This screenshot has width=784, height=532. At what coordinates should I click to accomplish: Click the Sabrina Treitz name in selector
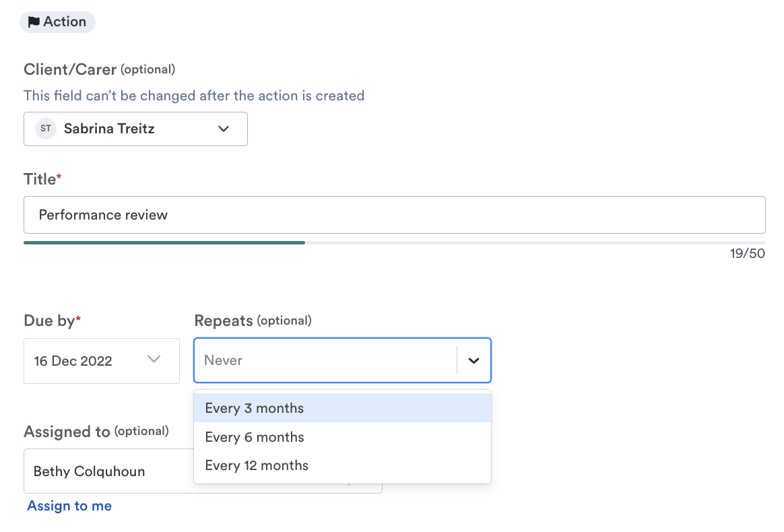(x=109, y=129)
